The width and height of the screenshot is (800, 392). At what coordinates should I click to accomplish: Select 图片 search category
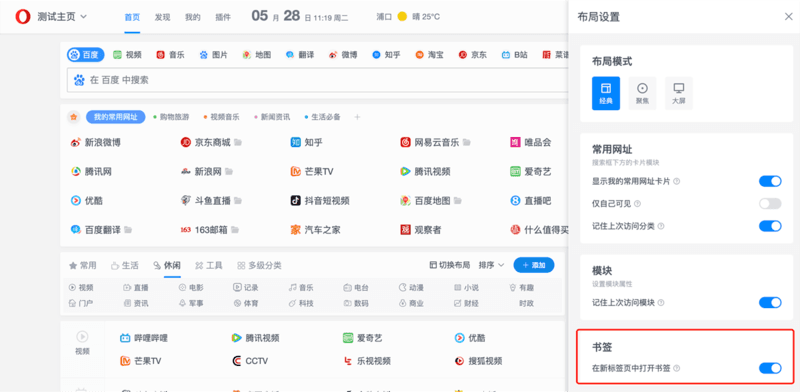[x=213, y=55]
